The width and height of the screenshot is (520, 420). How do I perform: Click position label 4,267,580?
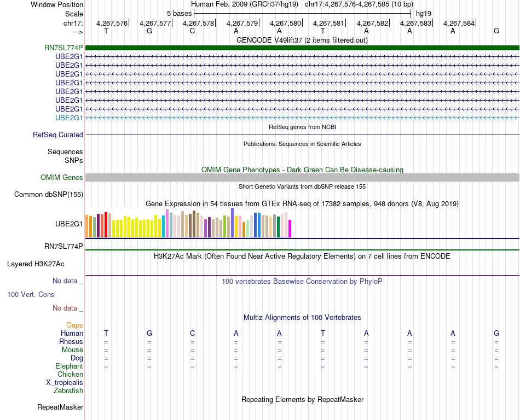coord(285,23)
